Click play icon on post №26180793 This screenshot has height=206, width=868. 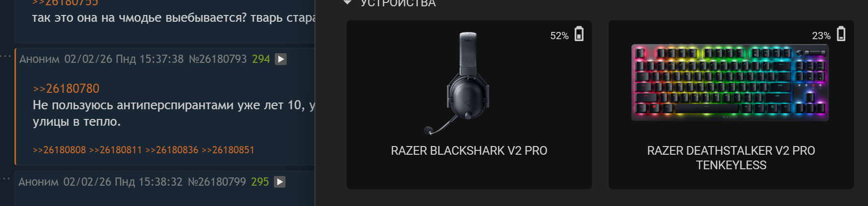point(281,59)
